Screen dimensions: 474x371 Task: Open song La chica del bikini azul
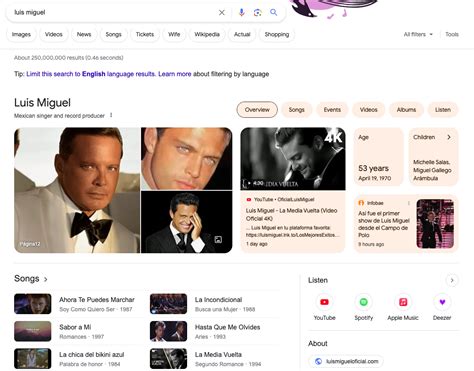tap(92, 354)
